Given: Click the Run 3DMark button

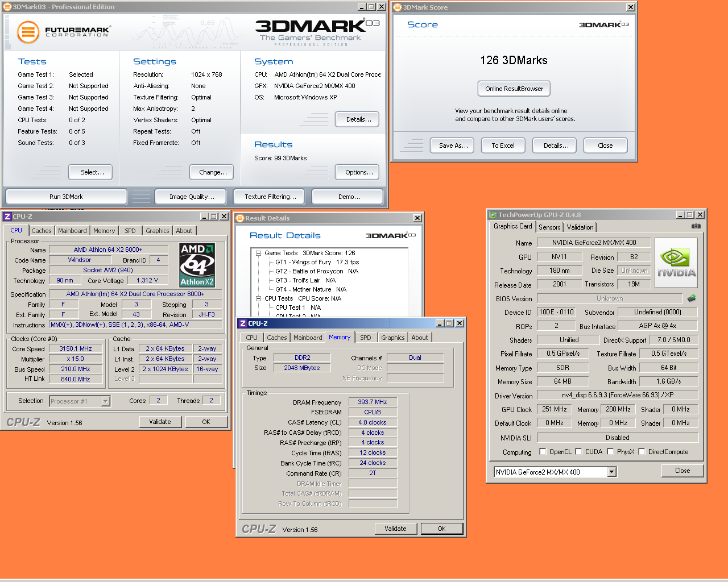Looking at the screenshot, I should (66, 197).
